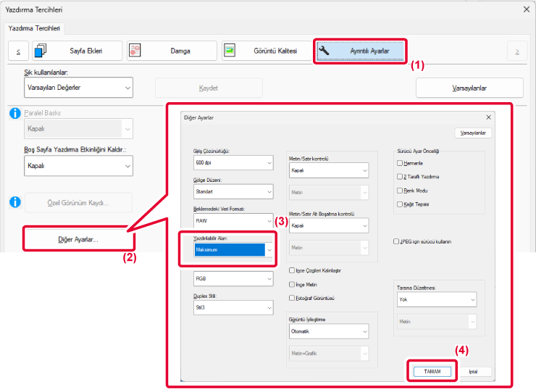Click the info icon beside Özel Görünüm Kaydı
536x392 pixels.
pos(13,202)
